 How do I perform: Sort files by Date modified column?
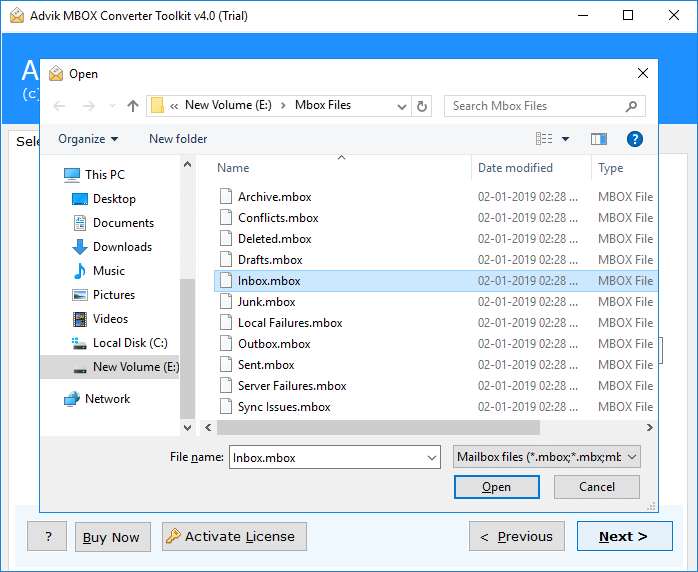[515, 168]
